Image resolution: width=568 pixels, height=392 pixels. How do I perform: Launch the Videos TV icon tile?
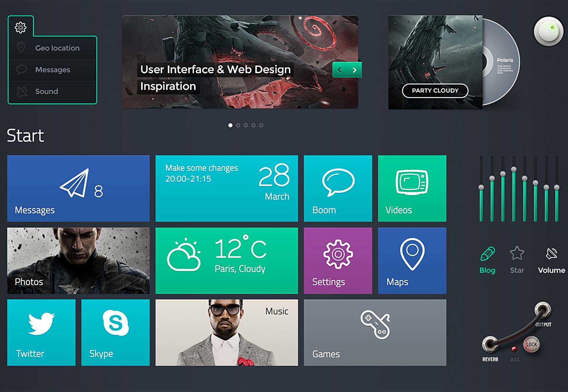coord(412,188)
